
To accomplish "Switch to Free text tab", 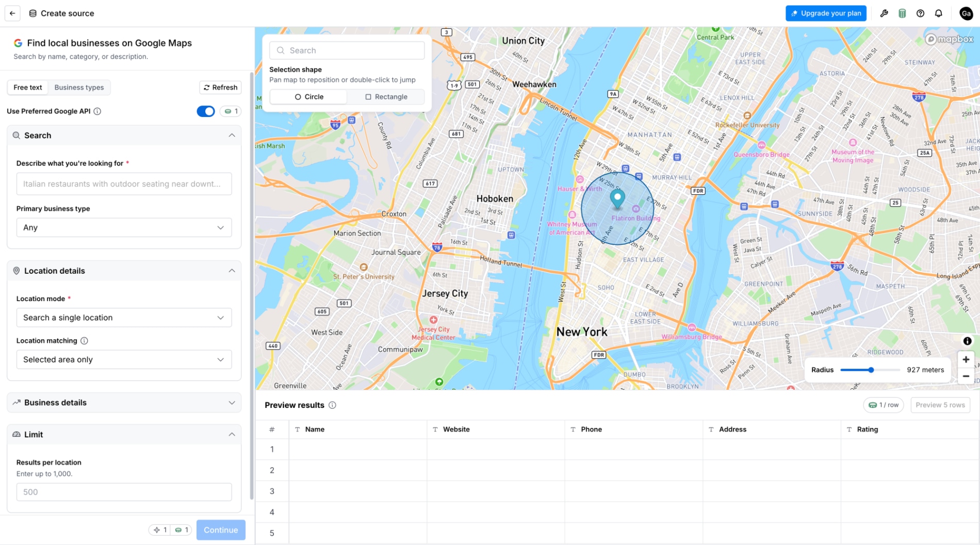I will tap(28, 88).
